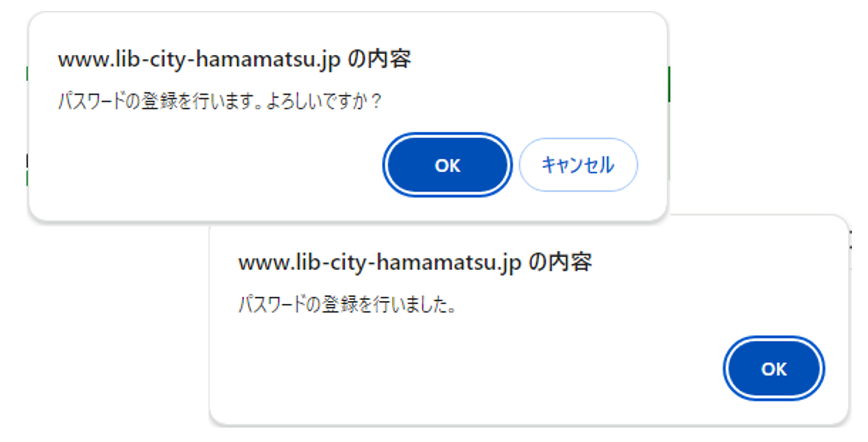The image size is (868, 442).
Task: Click the message パスワードの登録を行います。よろしいですか？
Action: [221, 102]
